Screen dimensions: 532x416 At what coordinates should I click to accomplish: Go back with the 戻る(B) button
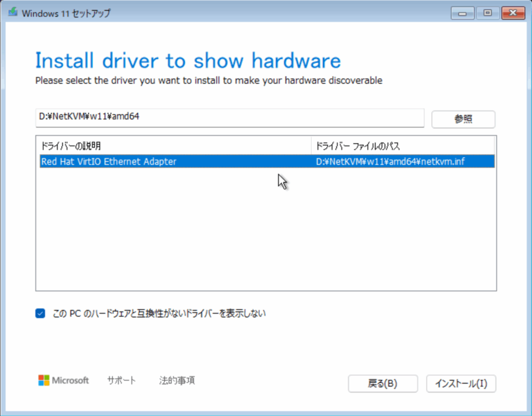click(382, 384)
